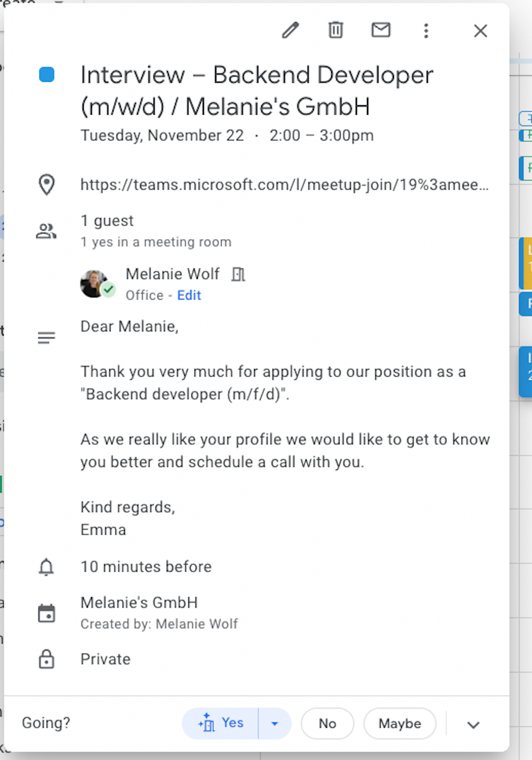The height and width of the screenshot is (760, 532).
Task: Delete event using the trash icon
Action: (x=336, y=30)
